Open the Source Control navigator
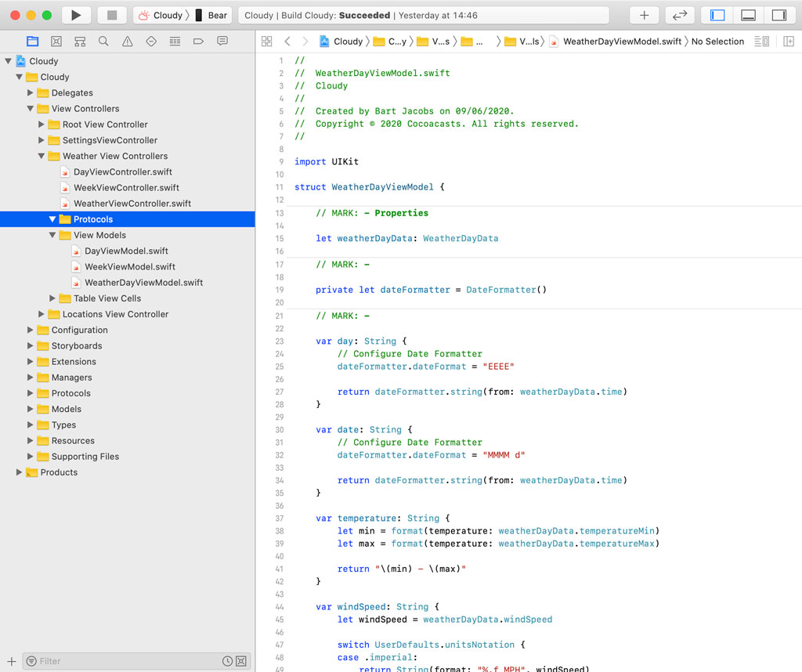The image size is (802, 672). click(56, 42)
